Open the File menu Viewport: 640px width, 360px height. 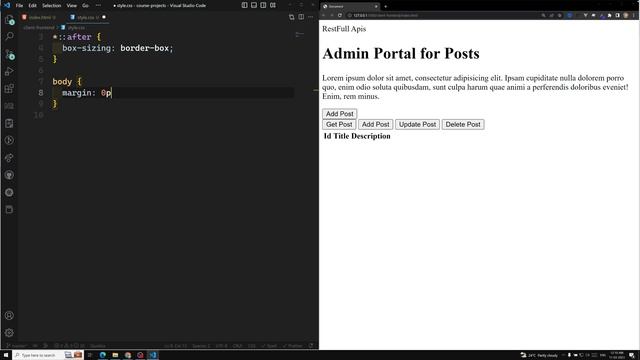[19, 5]
